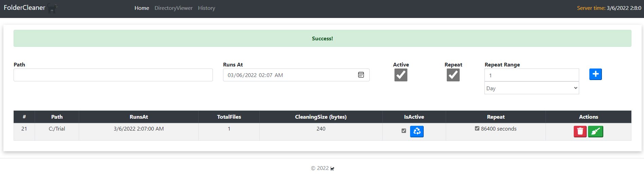Click the Runs At date-time field
The width and height of the screenshot is (644, 176).
296,75
